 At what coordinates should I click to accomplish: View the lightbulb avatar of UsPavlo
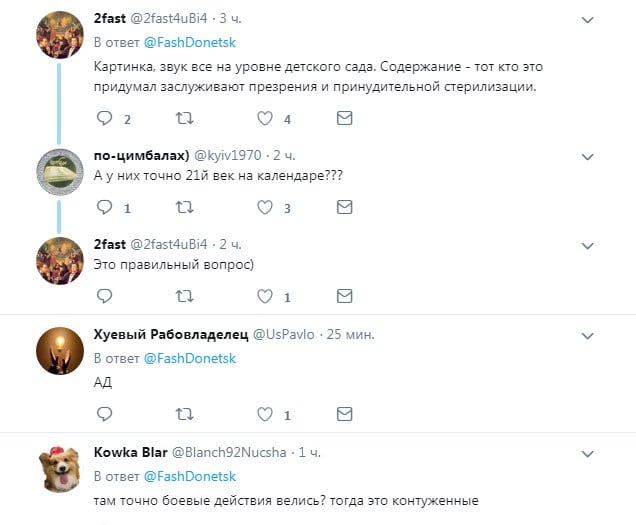pyautogui.click(x=59, y=351)
